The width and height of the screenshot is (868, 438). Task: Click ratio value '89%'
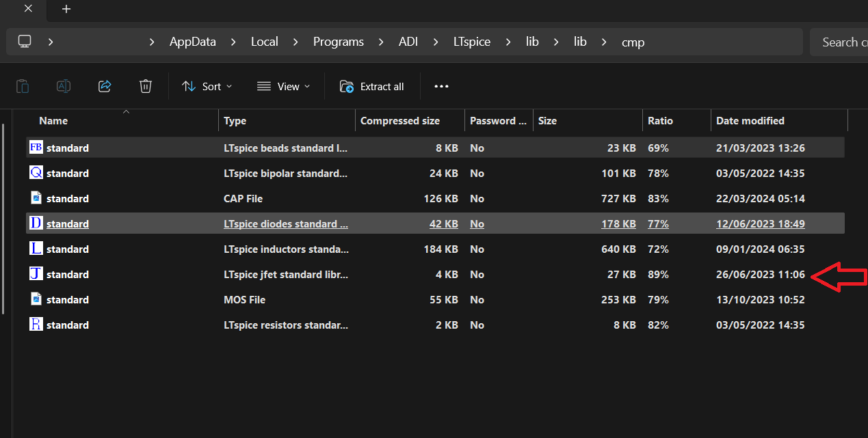coord(658,274)
